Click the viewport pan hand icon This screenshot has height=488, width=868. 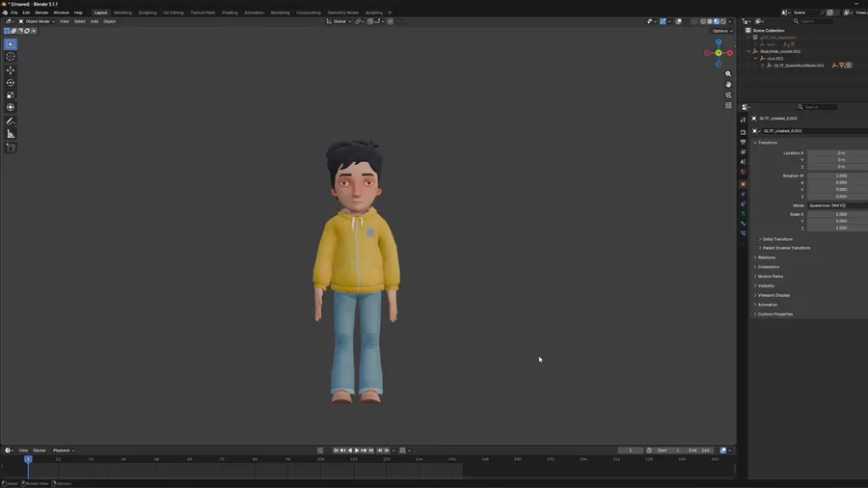728,84
